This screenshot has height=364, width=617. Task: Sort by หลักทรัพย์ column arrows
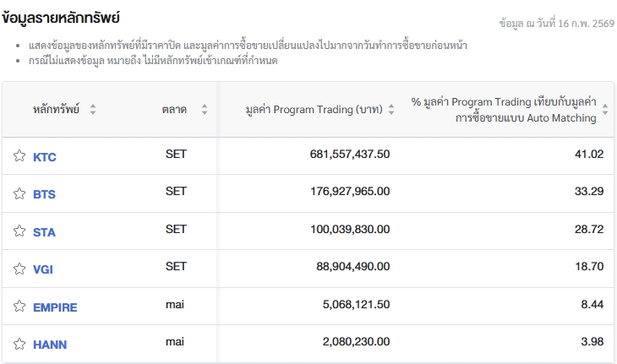[93, 109]
